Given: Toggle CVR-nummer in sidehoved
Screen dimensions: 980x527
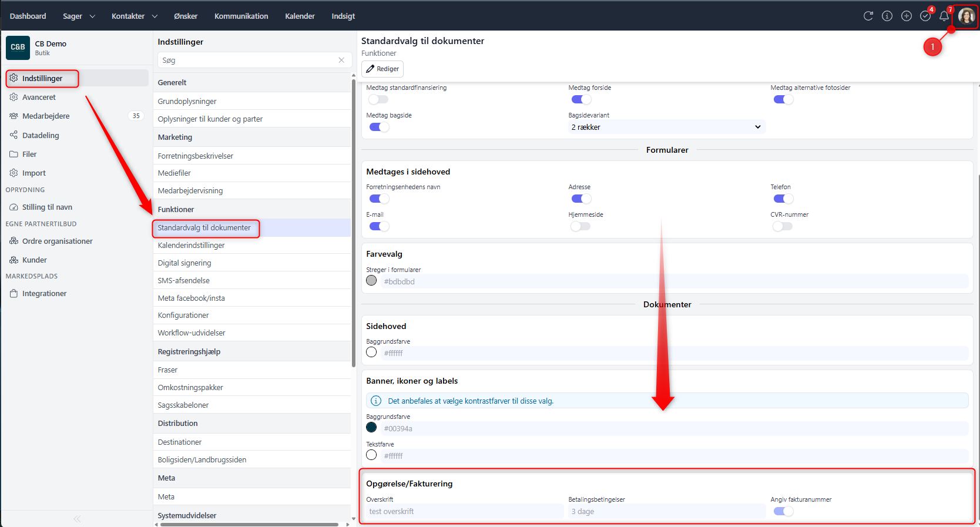Looking at the screenshot, I should click(x=783, y=226).
